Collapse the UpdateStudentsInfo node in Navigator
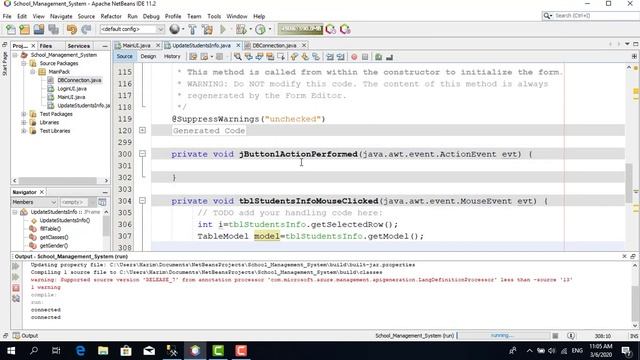The height and width of the screenshot is (360, 640). tap(15, 212)
